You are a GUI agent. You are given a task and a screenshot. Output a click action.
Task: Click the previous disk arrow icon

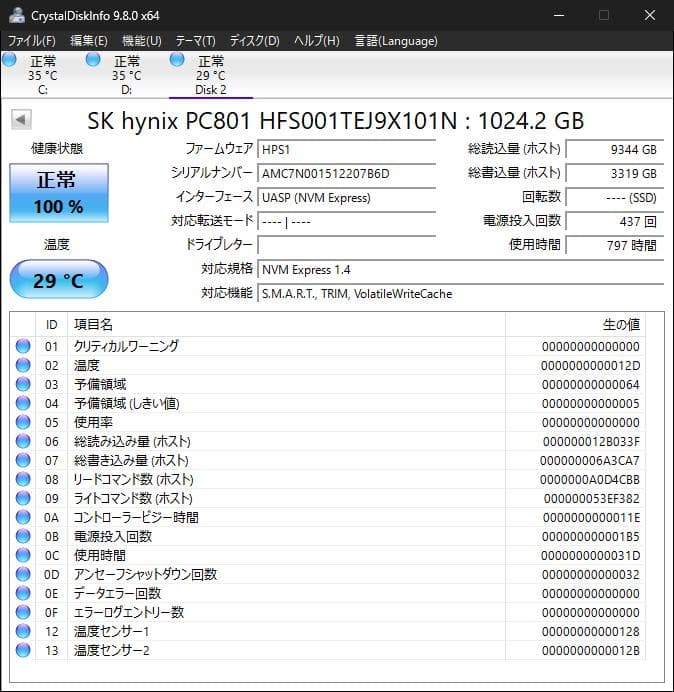pos(21,120)
